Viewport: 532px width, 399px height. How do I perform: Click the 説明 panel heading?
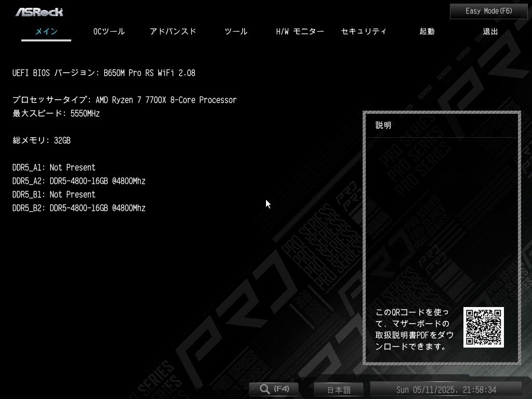coord(383,126)
